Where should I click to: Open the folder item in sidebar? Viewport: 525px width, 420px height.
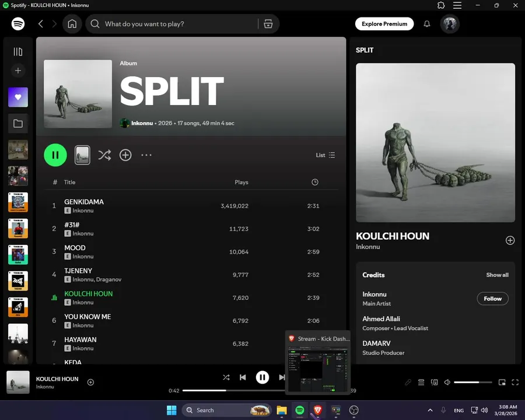click(x=18, y=124)
